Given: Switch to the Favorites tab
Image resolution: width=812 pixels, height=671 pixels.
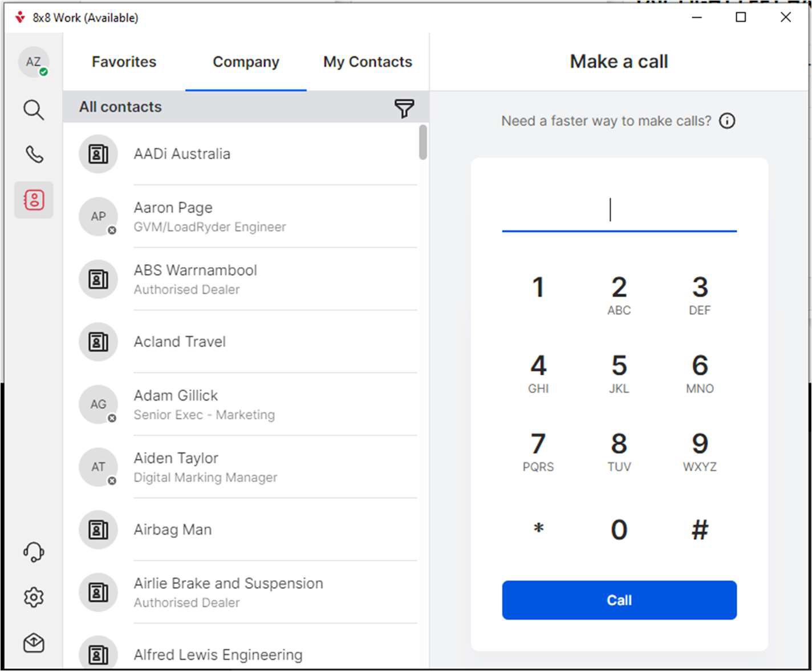Looking at the screenshot, I should 124,62.
